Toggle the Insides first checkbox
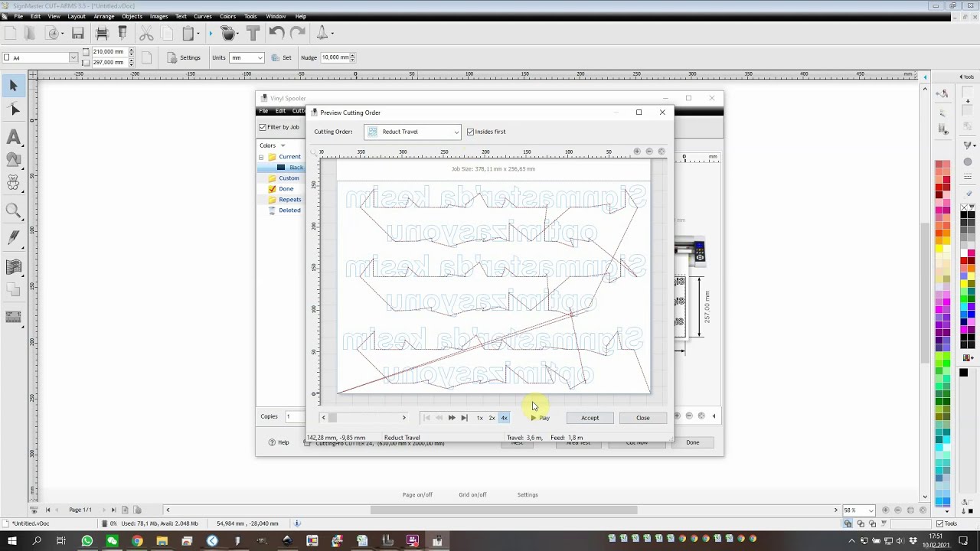980x551 pixels. 470,132
